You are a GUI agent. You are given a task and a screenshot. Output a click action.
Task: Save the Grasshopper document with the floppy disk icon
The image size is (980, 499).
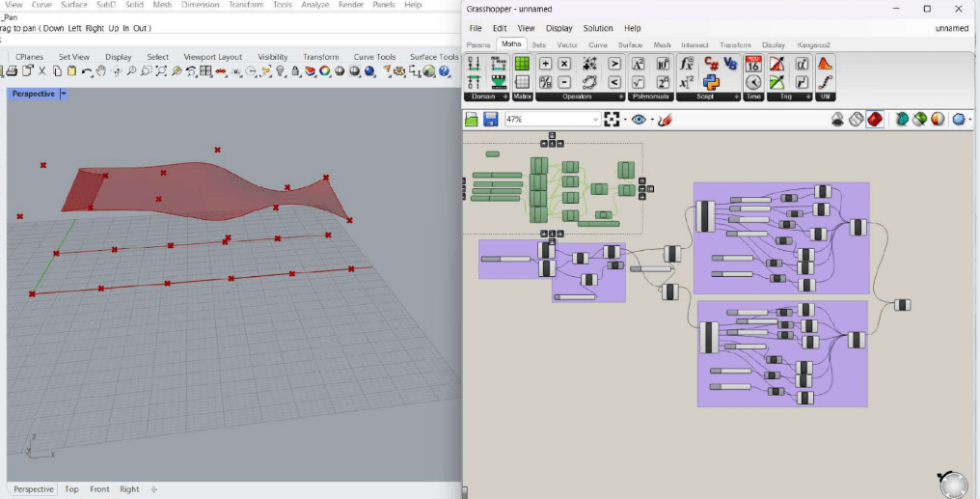click(490, 120)
